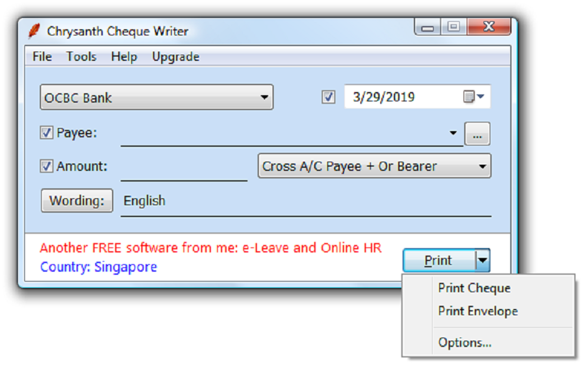The height and width of the screenshot is (373, 588).
Task: Open the payee name dropdown arrow
Action: (453, 134)
